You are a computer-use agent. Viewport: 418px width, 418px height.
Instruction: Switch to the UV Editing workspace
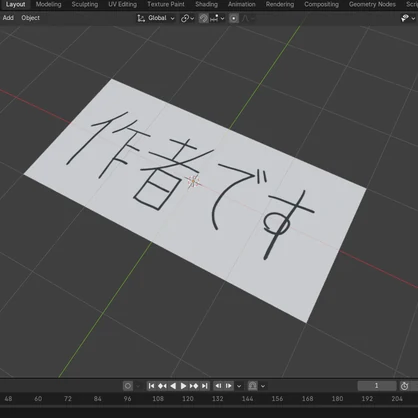click(x=123, y=4)
